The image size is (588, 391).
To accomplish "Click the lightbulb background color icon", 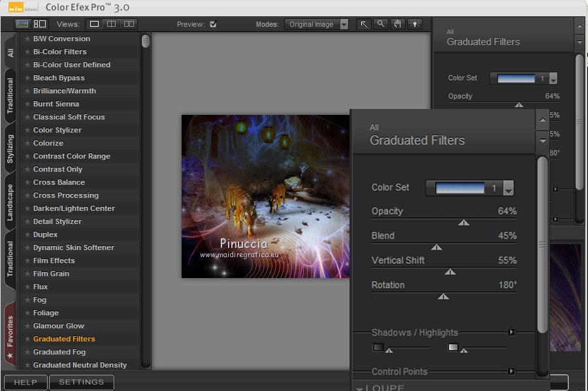I will click(415, 24).
